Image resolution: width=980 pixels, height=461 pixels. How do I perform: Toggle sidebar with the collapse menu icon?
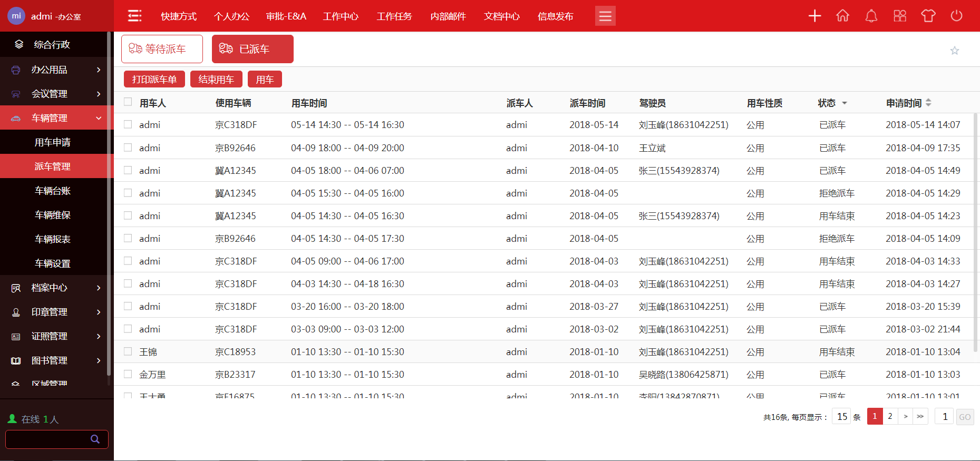tap(135, 16)
